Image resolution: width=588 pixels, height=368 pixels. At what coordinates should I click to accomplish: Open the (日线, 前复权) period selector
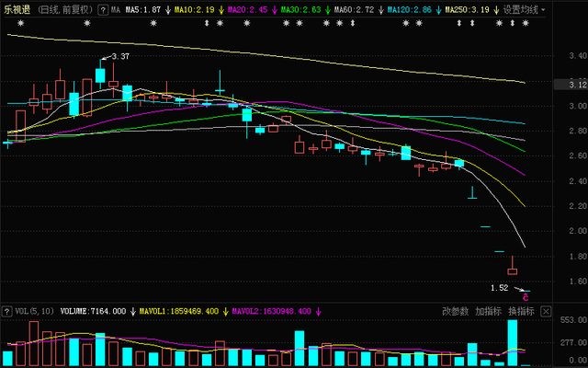[63, 9]
